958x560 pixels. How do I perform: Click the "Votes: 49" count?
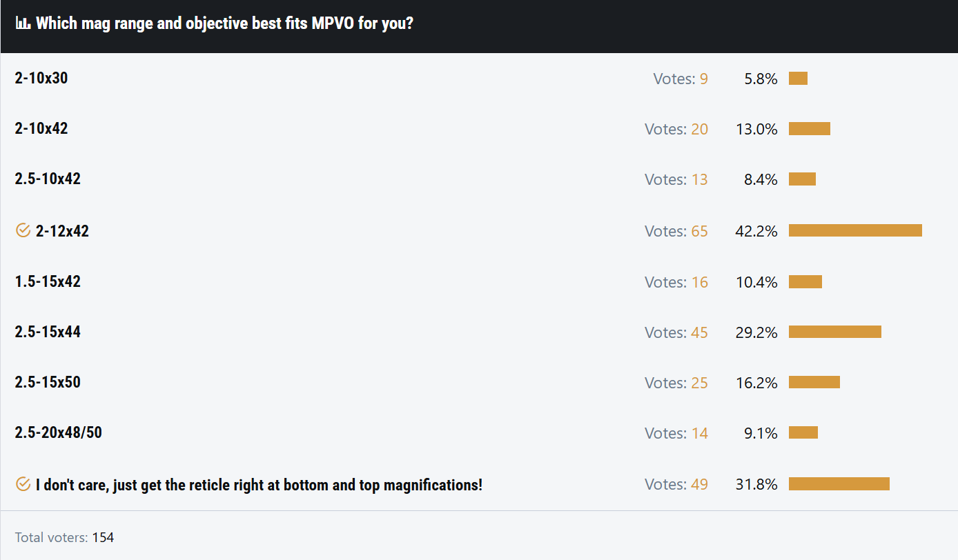click(x=676, y=485)
